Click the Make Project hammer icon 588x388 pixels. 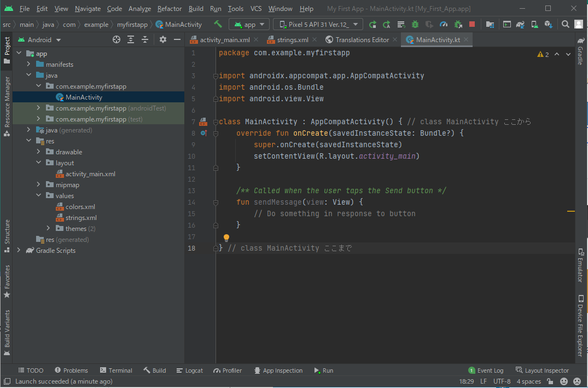click(x=218, y=25)
